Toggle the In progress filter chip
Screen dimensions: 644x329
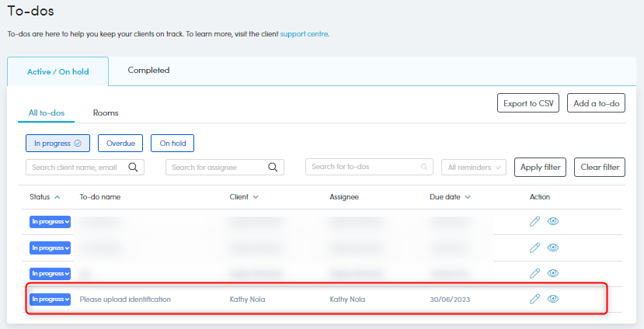point(57,144)
